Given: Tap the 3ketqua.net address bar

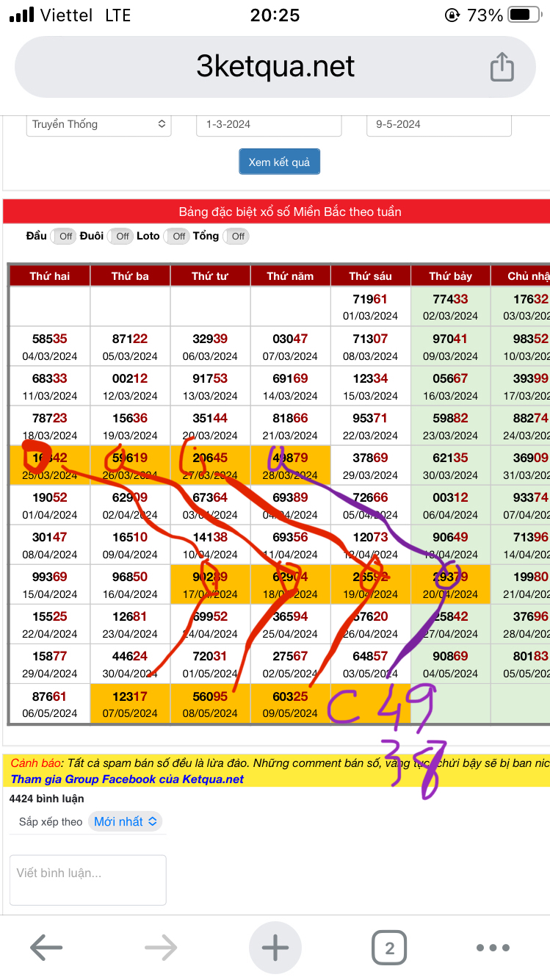Looking at the screenshot, I should coord(275,67).
